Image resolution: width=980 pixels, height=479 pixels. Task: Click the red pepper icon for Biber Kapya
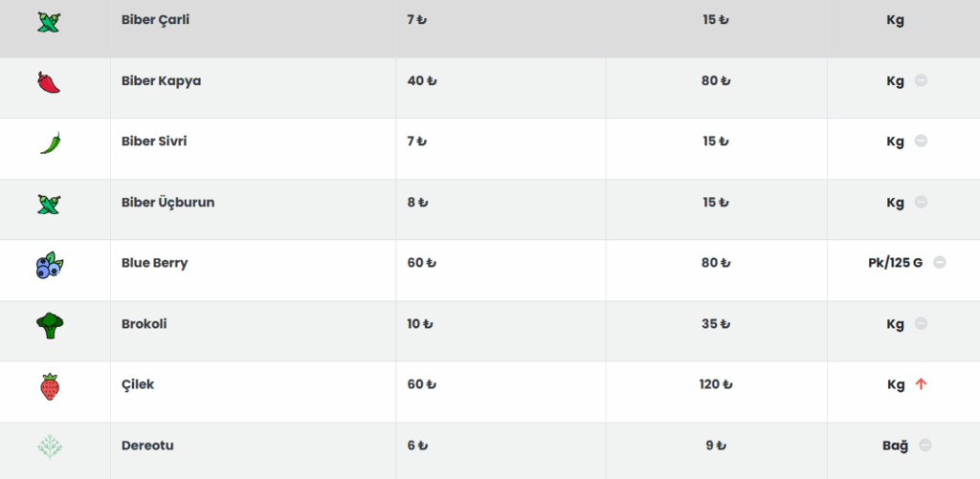click(x=49, y=82)
